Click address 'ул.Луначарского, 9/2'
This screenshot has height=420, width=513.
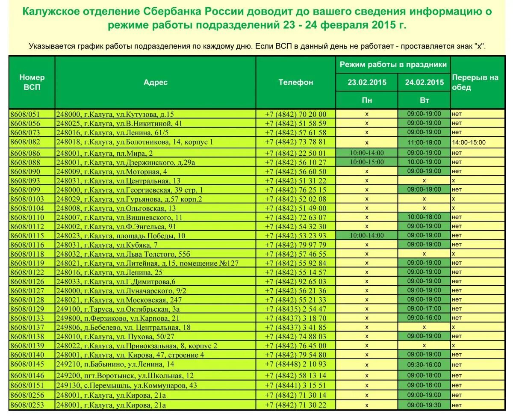pos(150,291)
